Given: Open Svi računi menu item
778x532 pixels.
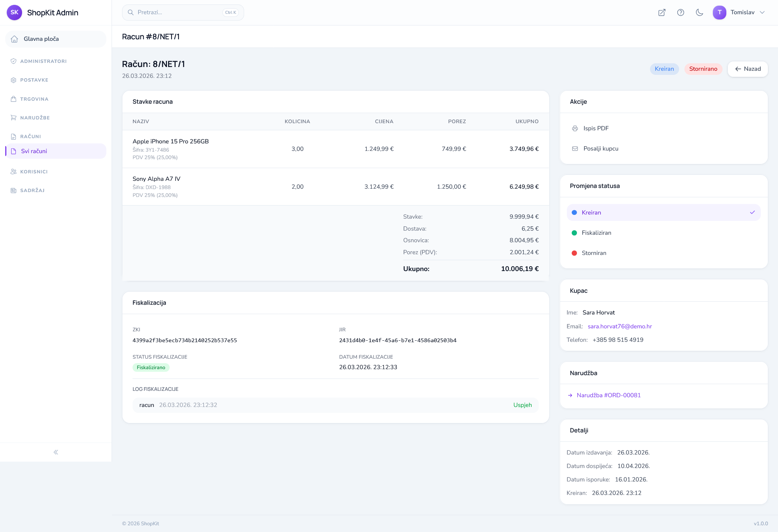Looking at the screenshot, I should point(56,151).
